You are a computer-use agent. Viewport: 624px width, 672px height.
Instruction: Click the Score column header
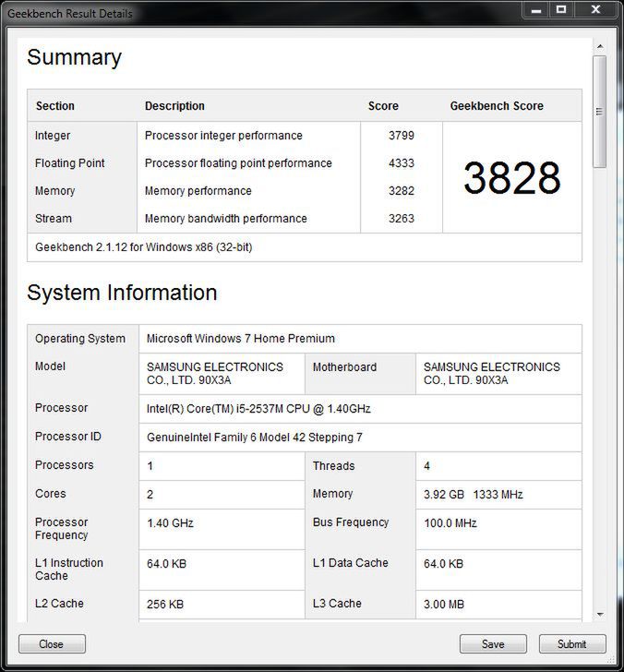tap(383, 106)
